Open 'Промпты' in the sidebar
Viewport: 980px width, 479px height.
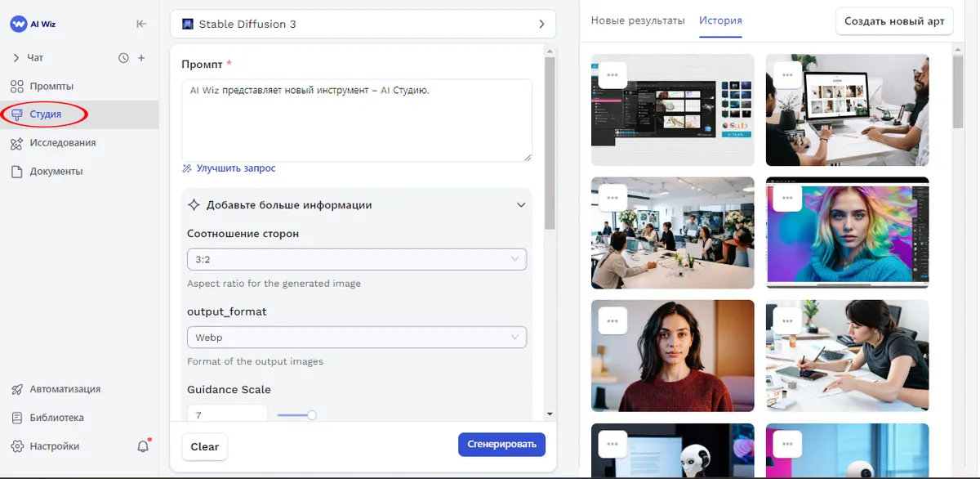pos(51,86)
